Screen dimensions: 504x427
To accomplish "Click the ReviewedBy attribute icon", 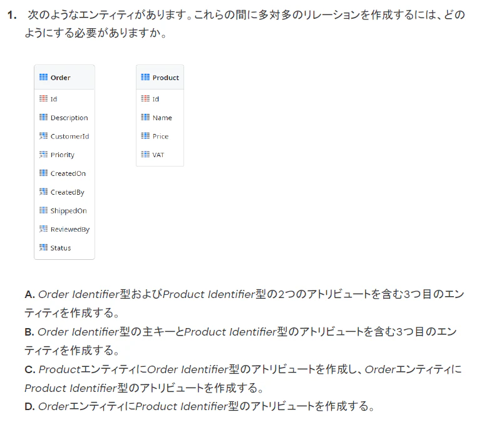I will pos(43,229).
